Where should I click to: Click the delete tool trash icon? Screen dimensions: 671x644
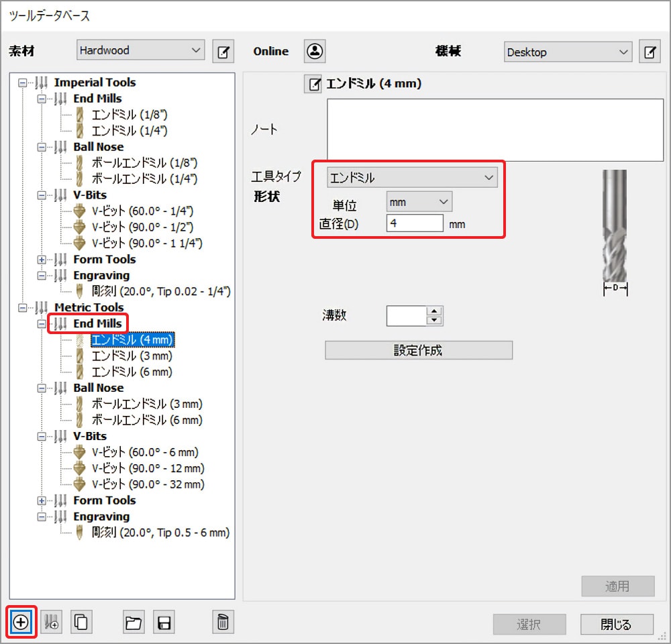(223, 623)
